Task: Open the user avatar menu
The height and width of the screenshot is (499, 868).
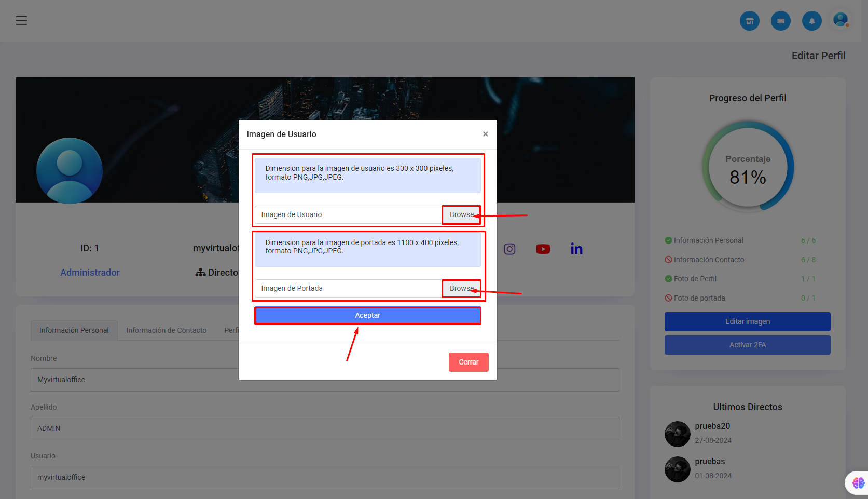Action: [841, 20]
